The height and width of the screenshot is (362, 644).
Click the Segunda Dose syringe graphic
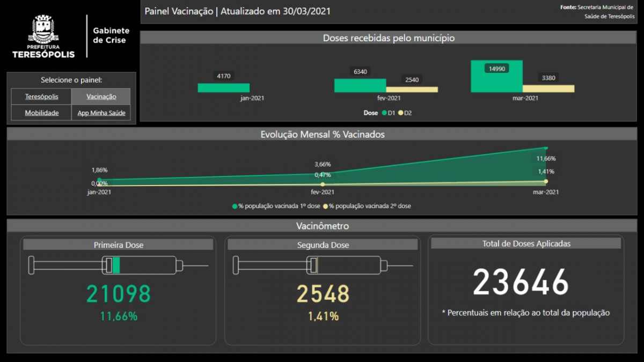tap(322, 265)
